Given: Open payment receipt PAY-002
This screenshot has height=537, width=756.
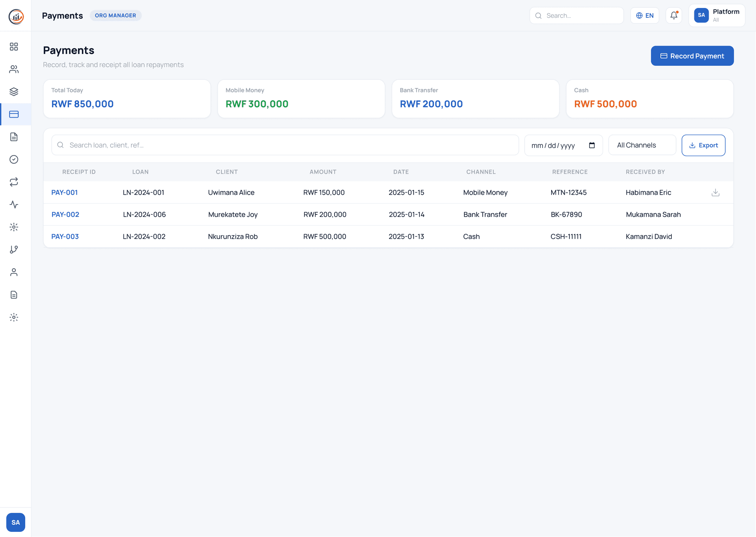Looking at the screenshot, I should click(65, 214).
